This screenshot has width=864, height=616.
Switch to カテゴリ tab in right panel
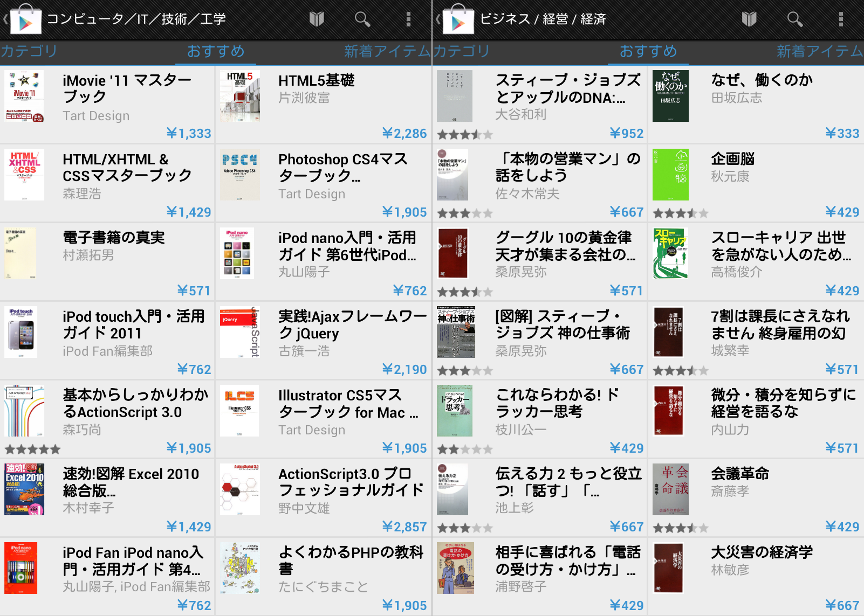[x=462, y=51]
